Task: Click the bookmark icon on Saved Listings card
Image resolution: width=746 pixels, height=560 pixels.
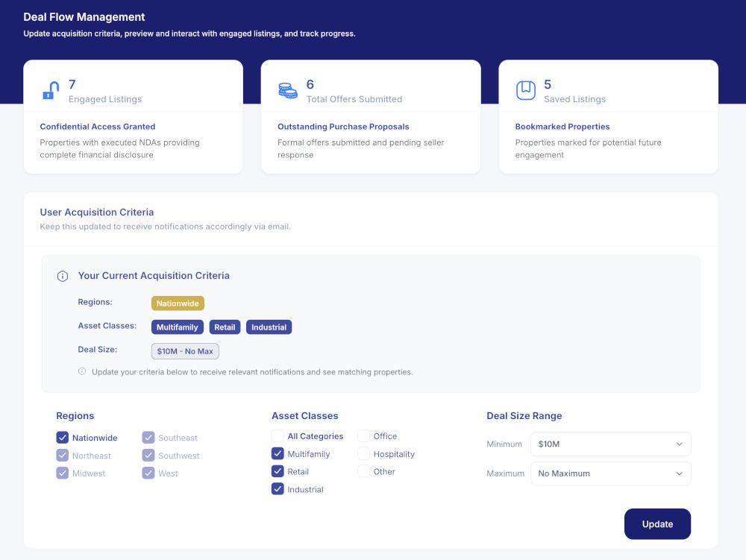Action: [526, 89]
